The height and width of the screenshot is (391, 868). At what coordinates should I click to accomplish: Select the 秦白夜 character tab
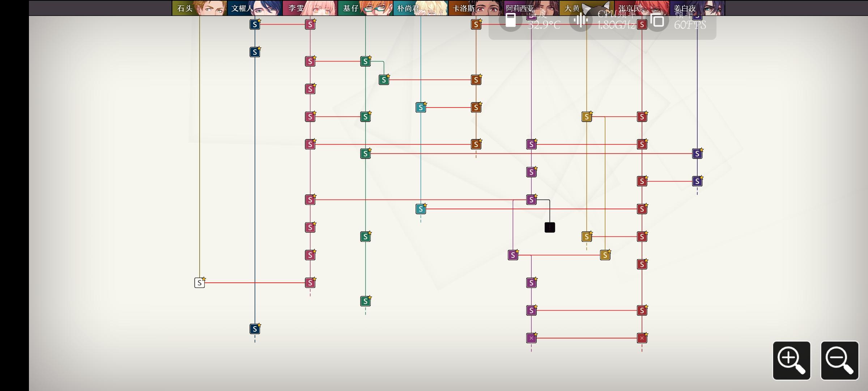698,8
